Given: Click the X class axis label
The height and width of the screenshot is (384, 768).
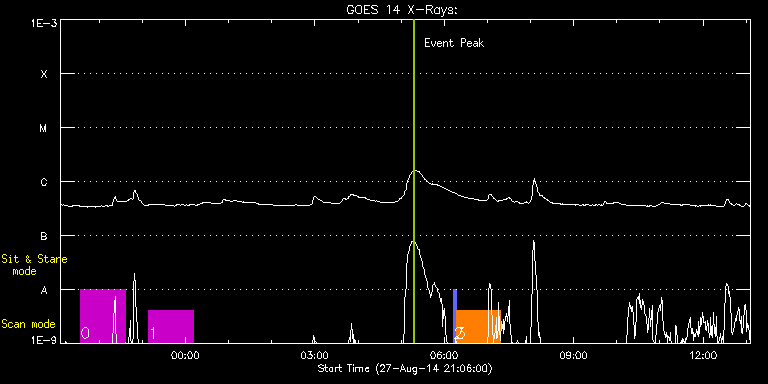Looking at the screenshot, I should point(44,74).
